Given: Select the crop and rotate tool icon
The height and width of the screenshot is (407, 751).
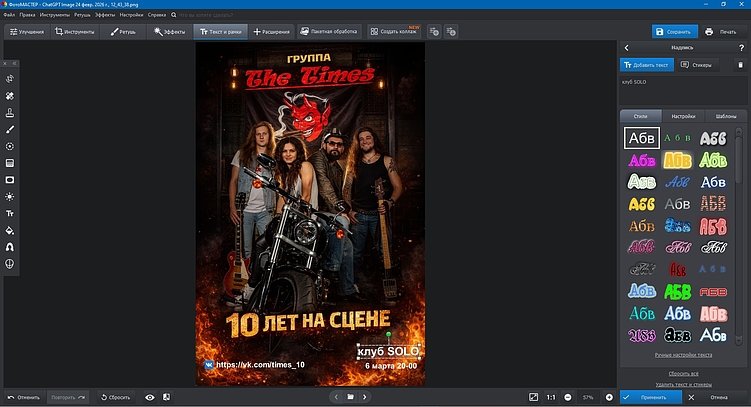Looking at the screenshot, I should pyautogui.click(x=10, y=79).
